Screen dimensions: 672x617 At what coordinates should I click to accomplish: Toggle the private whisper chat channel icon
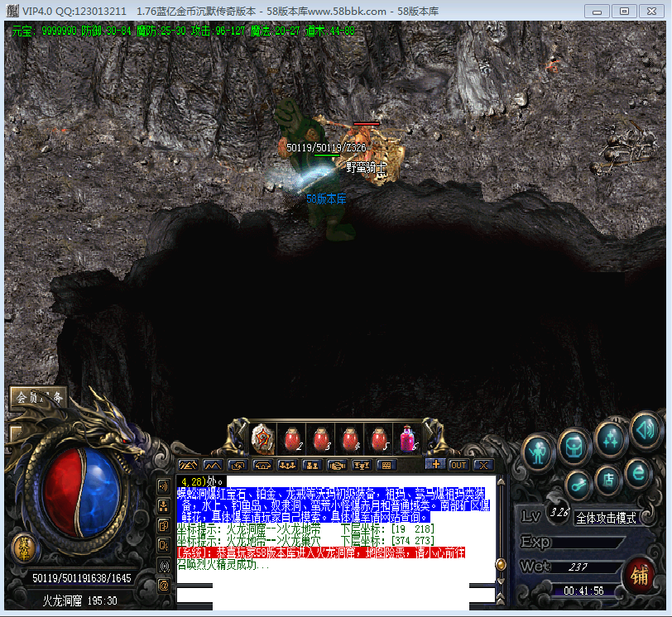tap(164, 526)
